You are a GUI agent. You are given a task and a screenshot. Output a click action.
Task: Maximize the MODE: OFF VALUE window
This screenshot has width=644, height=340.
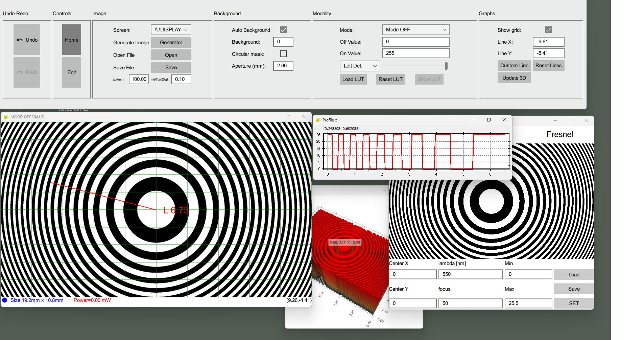click(x=288, y=117)
